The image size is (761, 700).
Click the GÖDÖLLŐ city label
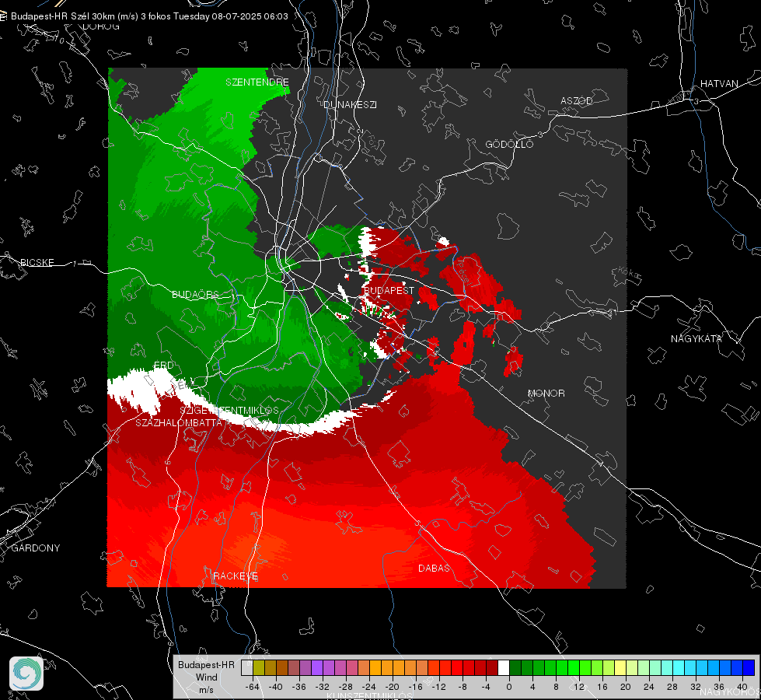tap(509, 144)
